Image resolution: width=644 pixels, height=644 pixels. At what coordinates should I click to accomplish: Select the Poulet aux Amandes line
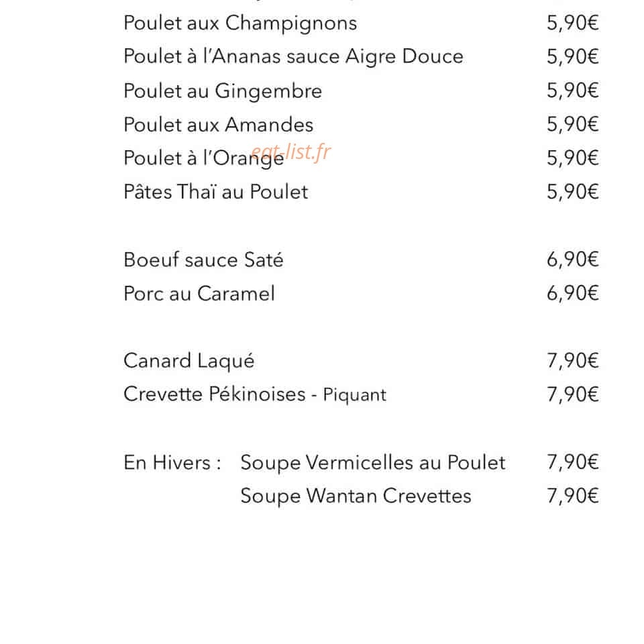pos(218,125)
